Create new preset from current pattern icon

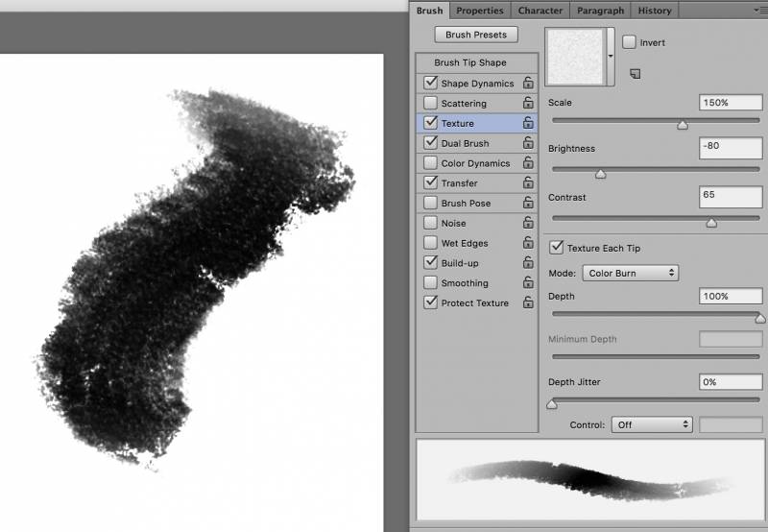[635, 73]
